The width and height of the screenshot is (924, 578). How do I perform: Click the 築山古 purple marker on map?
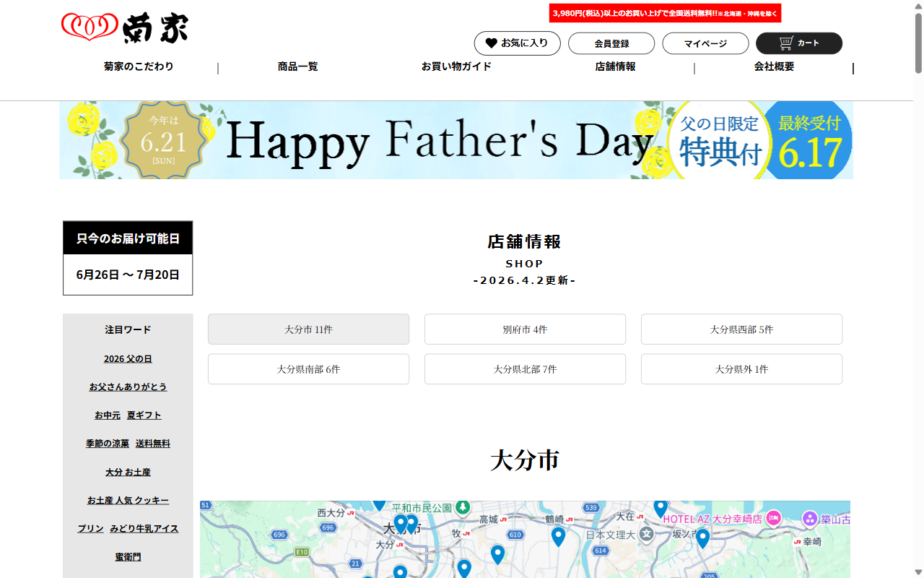point(810,519)
